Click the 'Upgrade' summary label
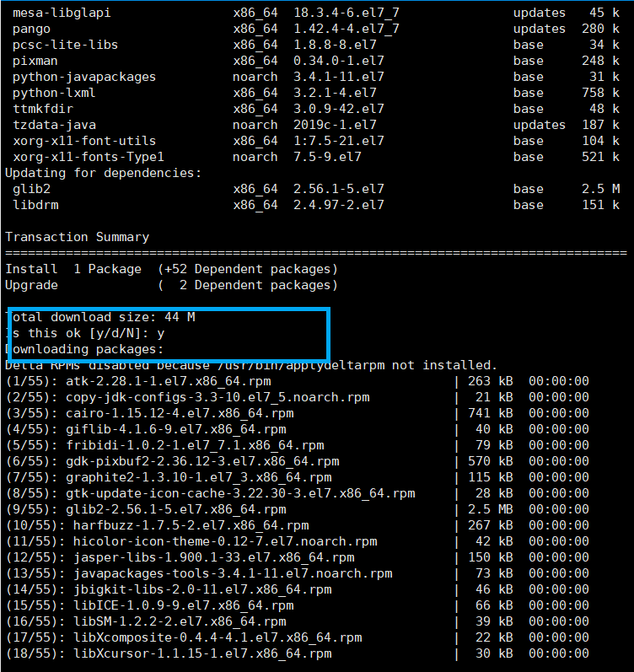This screenshot has height=672, width=634. (31, 286)
